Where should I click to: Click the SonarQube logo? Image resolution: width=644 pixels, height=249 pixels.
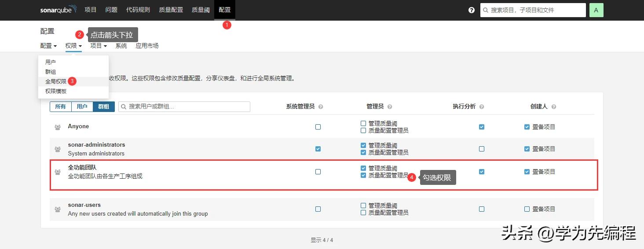59,10
